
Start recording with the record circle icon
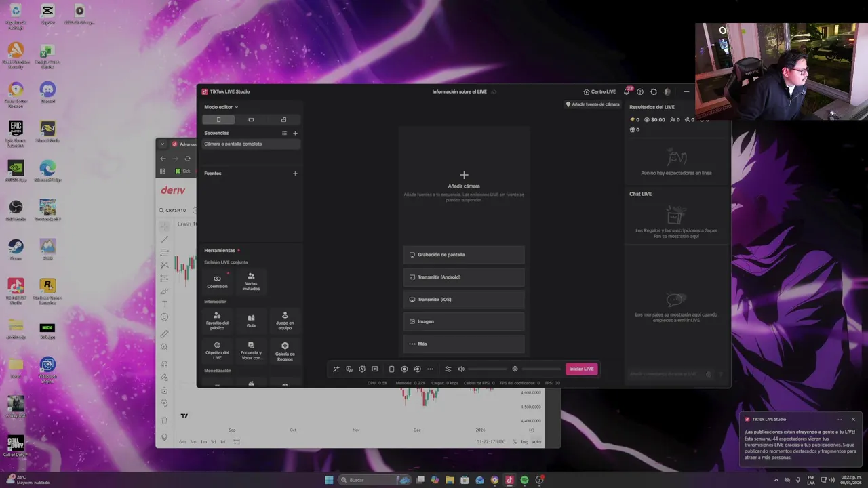404,369
